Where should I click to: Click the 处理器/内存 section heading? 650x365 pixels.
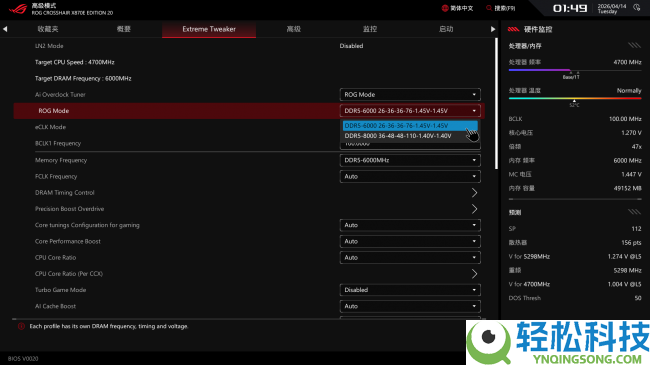525,46
